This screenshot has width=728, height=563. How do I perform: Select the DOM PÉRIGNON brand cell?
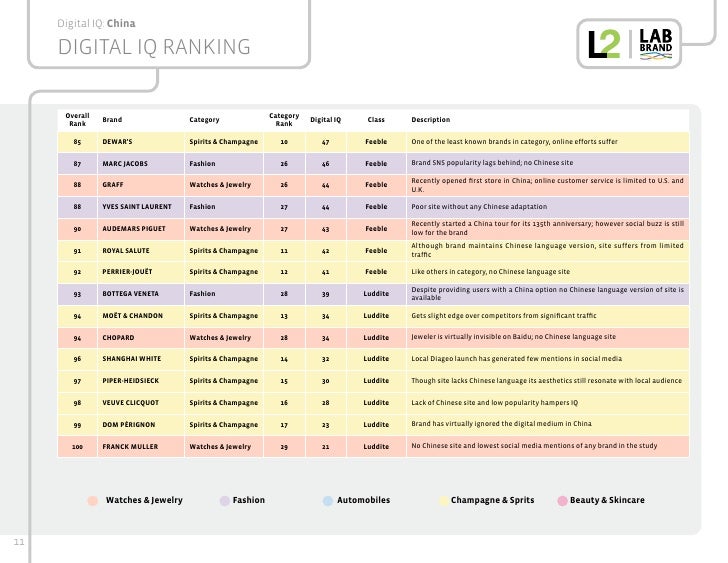tap(141, 424)
